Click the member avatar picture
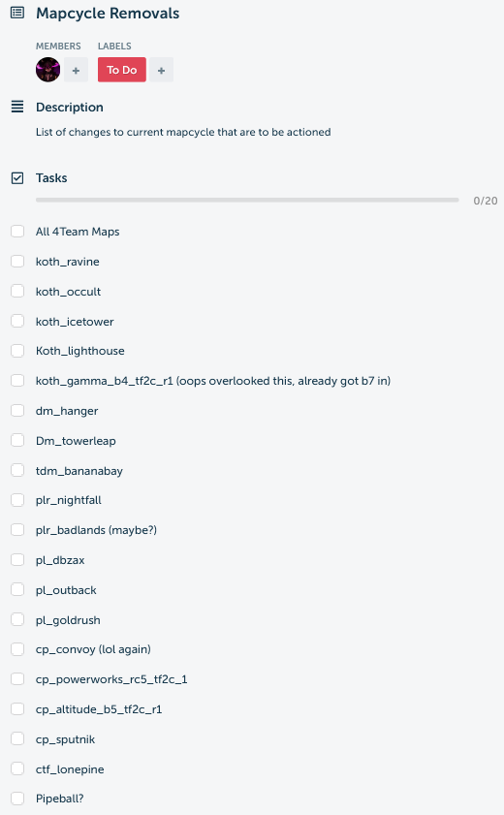 (x=47, y=70)
